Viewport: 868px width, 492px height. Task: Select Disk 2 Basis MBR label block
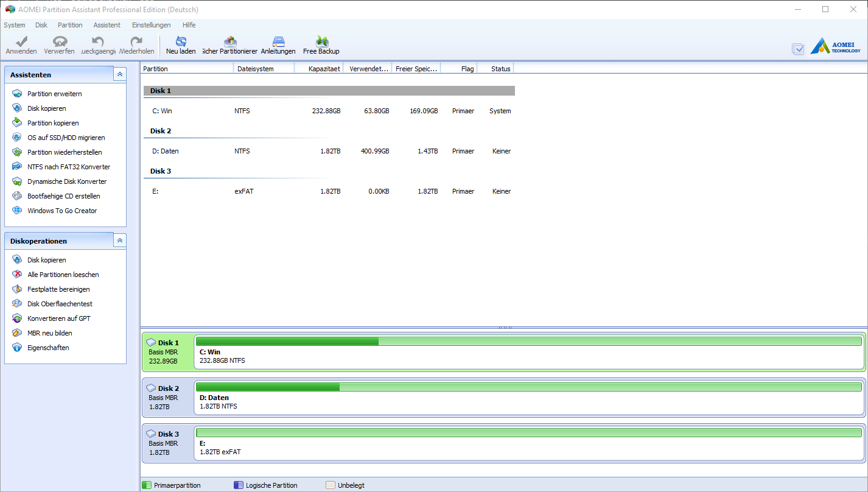click(x=167, y=398)
